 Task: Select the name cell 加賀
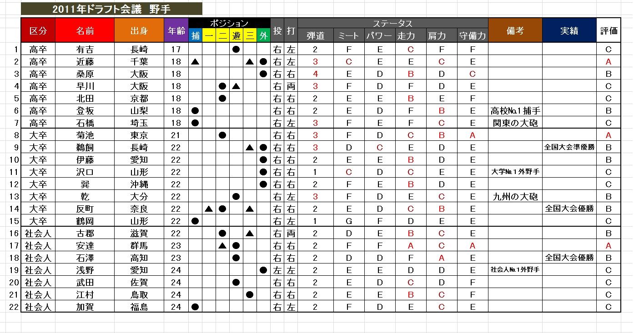[x=85, y=307]
